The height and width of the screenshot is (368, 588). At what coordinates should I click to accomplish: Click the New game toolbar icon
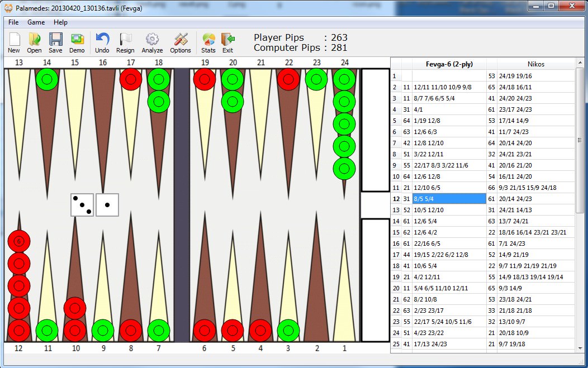coord(14,42)
